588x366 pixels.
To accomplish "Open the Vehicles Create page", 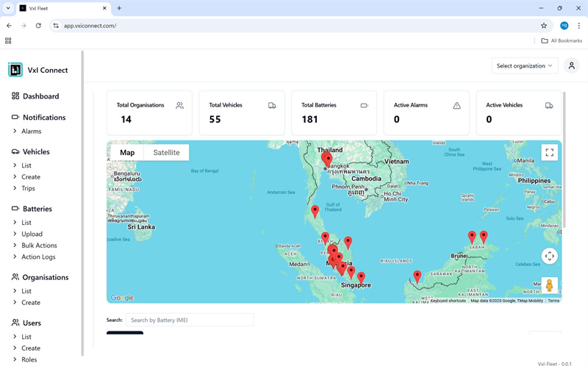I will pyautogui.click(x=31, y=176).
